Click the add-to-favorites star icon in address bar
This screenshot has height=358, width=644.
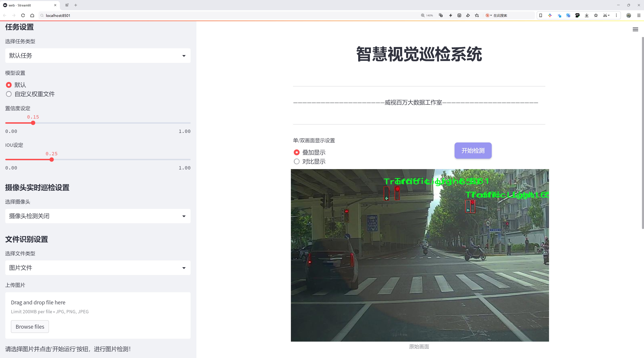[477, 16]
